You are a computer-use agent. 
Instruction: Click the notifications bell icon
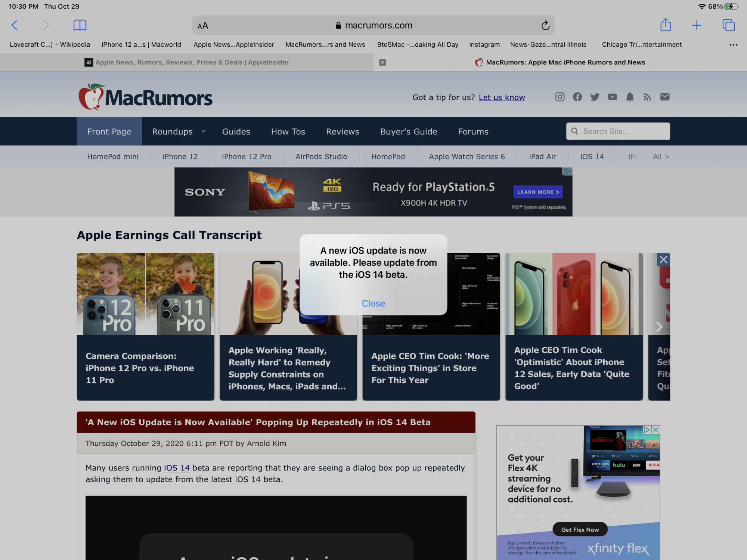(x=630, y=97)
